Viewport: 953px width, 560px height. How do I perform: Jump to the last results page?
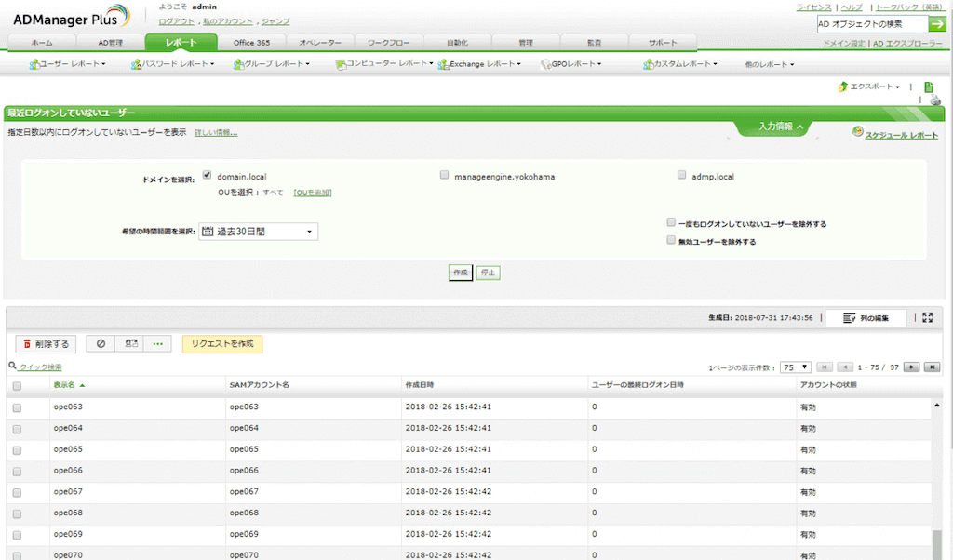(932, 367)
